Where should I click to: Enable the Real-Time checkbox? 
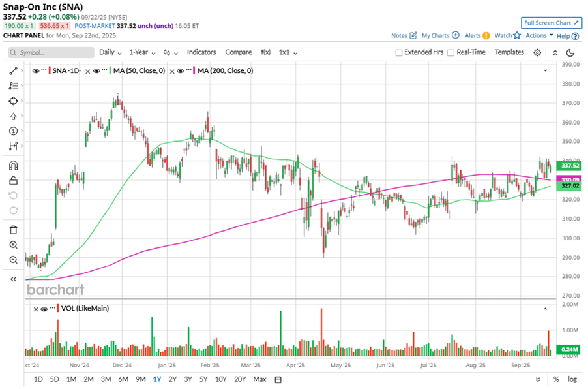tap(451, 53)
